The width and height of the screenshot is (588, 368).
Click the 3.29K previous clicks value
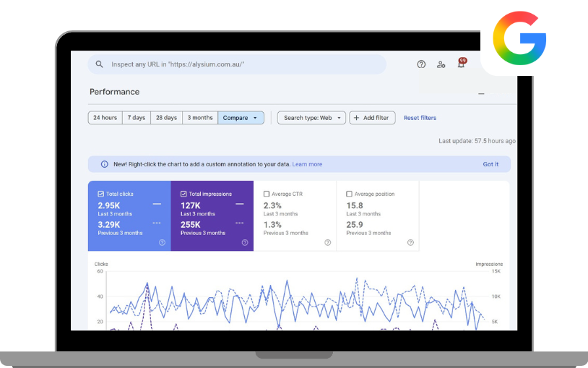(x=109, y=225)
